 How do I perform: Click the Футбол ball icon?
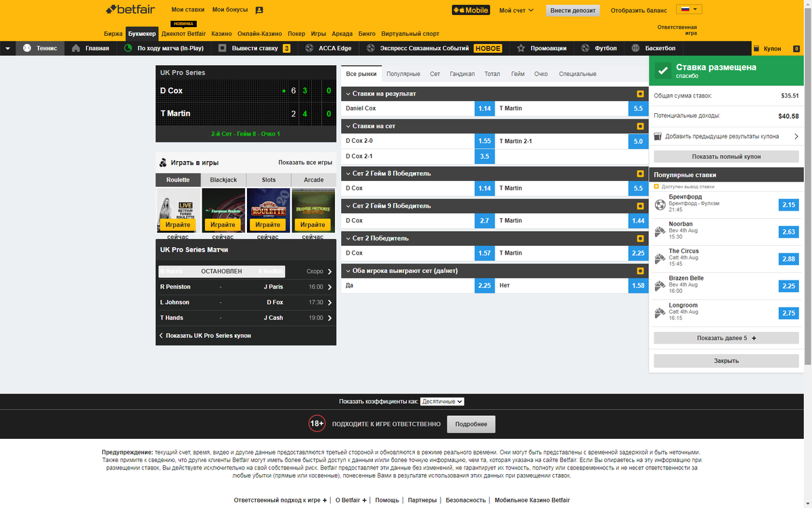[585, 48]
